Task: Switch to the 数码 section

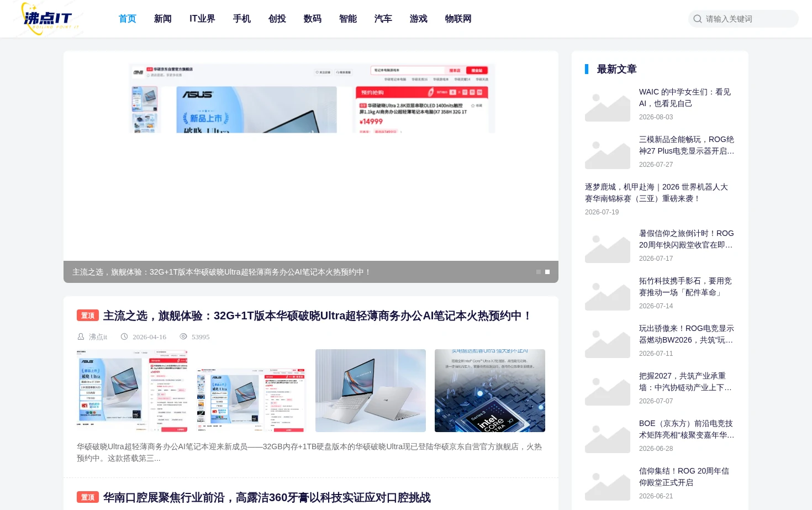Action: point(313,19)
